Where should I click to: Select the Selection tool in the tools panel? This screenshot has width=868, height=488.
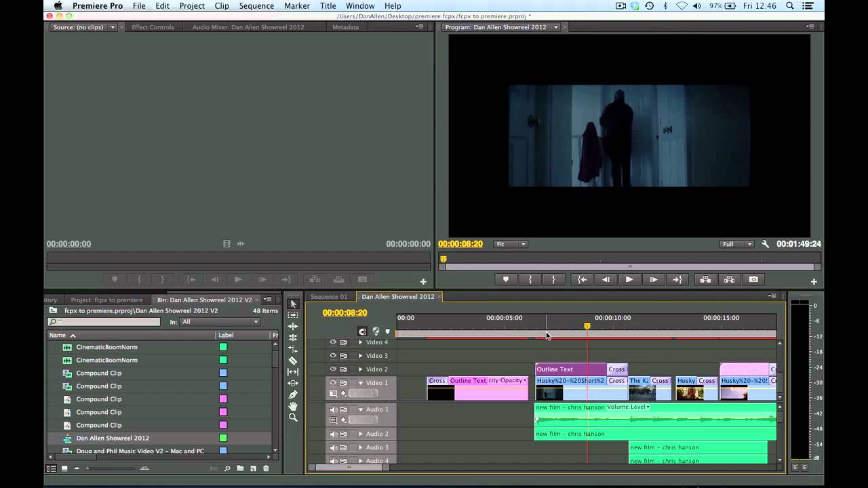tap(293, 304)
